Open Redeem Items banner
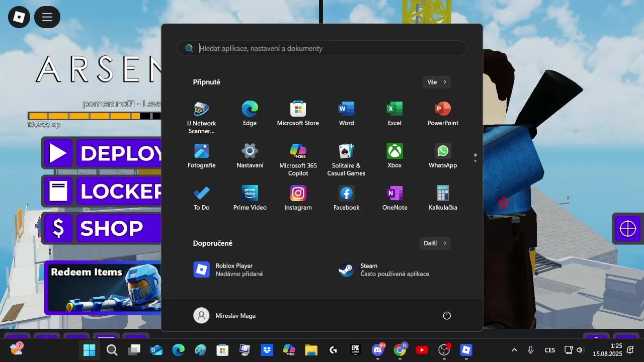Viewport: 644px width, 362px height. [104, 288]
